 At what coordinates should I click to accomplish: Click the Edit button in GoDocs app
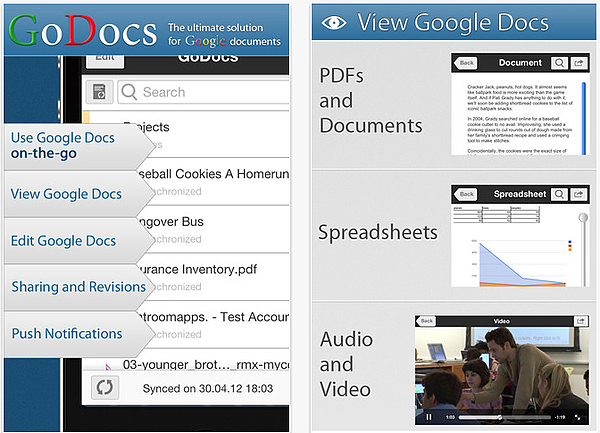(105, 60)
